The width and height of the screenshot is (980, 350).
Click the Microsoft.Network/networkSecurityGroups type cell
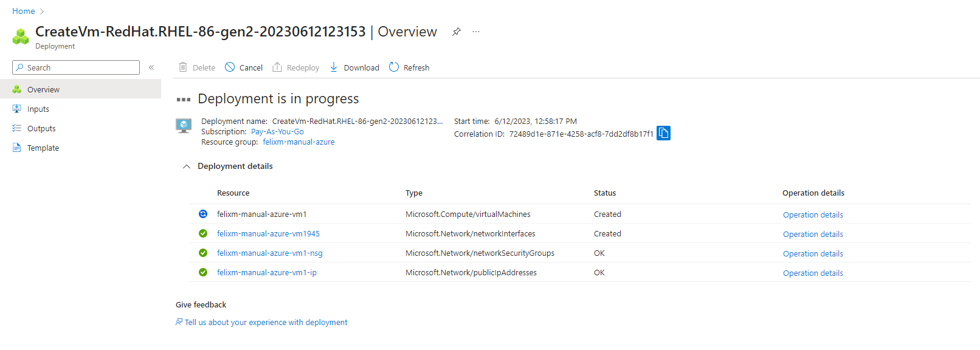pos(480,253)
